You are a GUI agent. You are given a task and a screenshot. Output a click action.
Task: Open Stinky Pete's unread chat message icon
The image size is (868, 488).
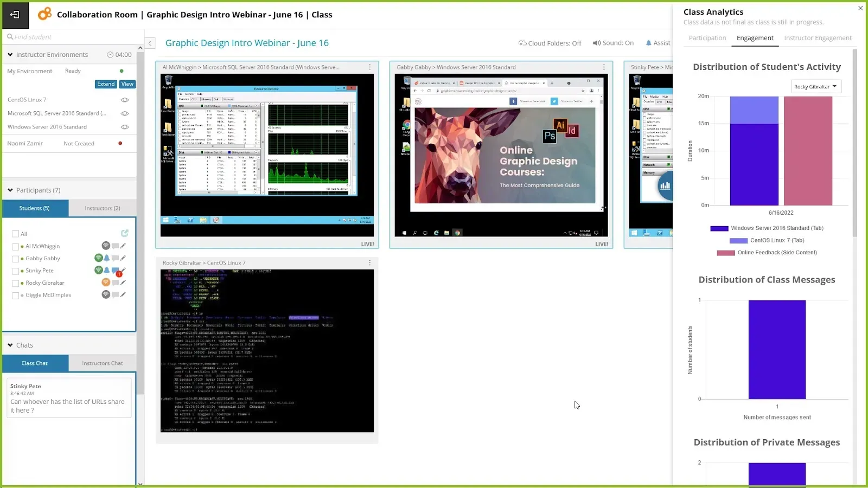[116, 271]
